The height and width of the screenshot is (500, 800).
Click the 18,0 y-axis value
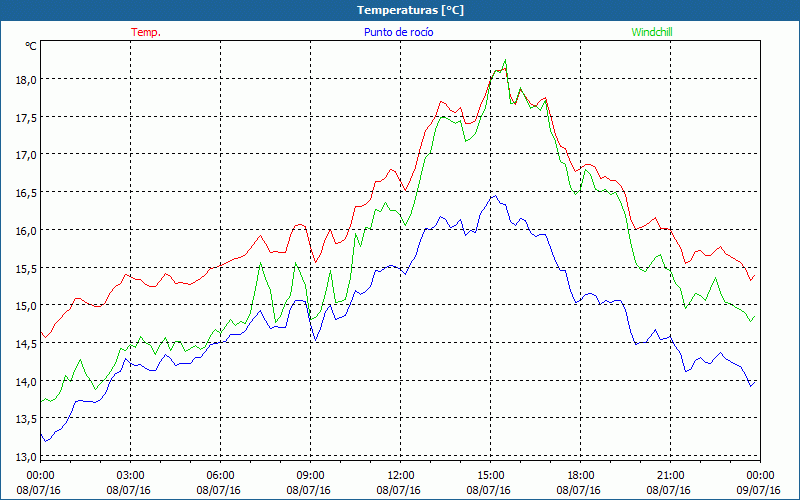[x=27, y=79]
